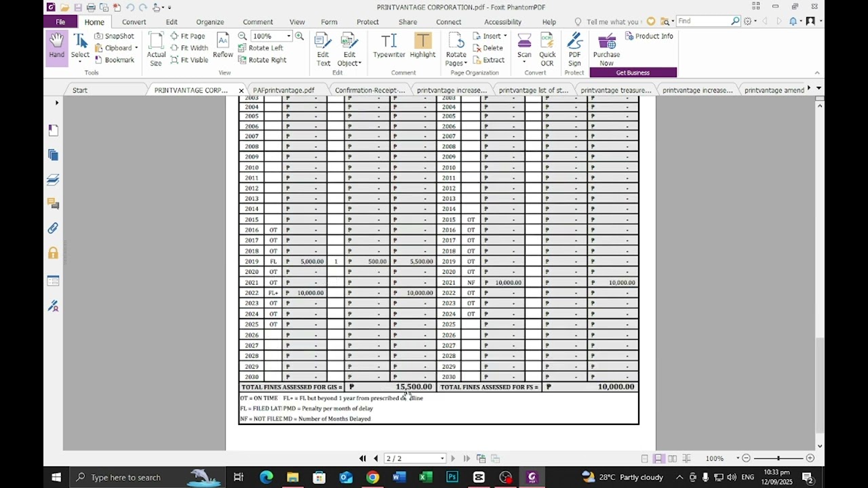Close the PRINTVANTAGE CORP document tab

click(x=241, y=90)
